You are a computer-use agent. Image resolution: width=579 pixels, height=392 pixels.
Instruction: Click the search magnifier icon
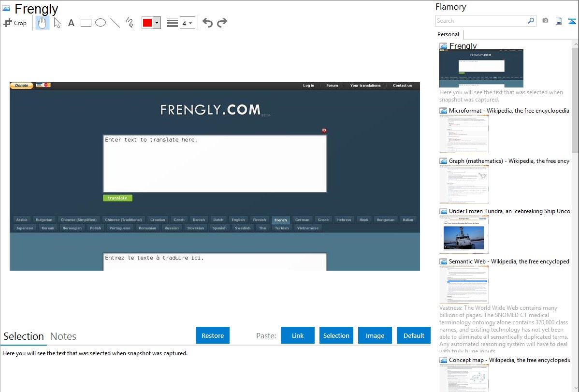pyautogui.click(x=531, y=21)
